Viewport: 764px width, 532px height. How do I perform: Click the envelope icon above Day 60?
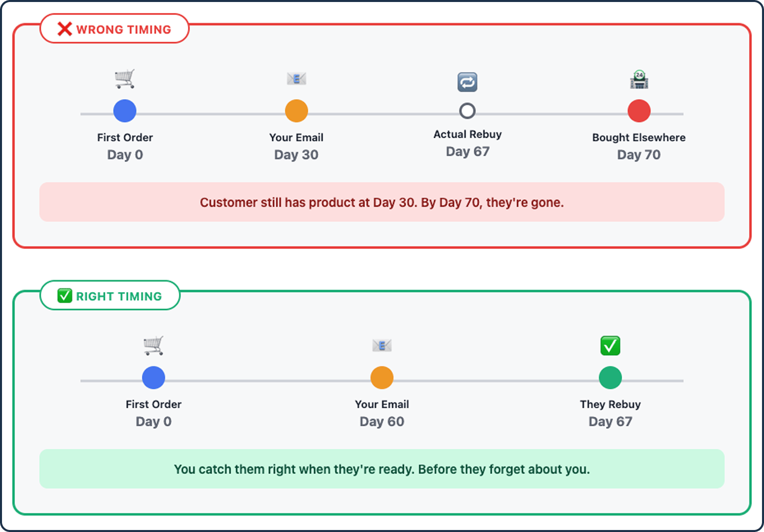click(x=382, y=346)
